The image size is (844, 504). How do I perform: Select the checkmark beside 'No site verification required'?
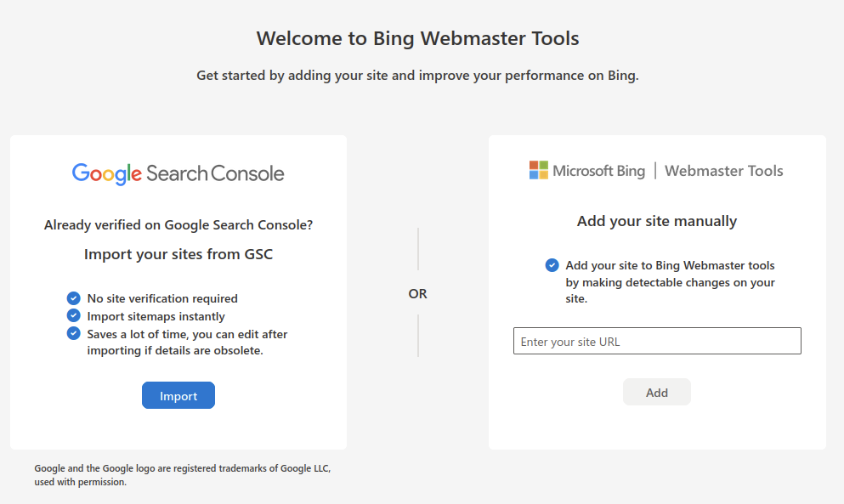pos(73,298)
